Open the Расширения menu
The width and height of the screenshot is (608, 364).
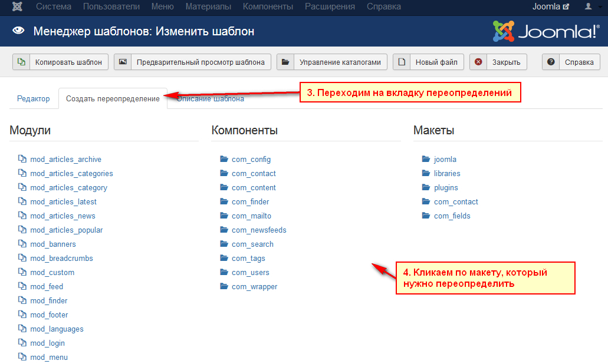pyautogui.click(x=330, y=7)
